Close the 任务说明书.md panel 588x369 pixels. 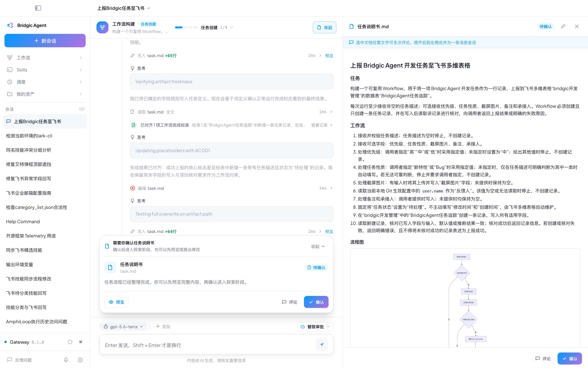[x=577, y=26]
